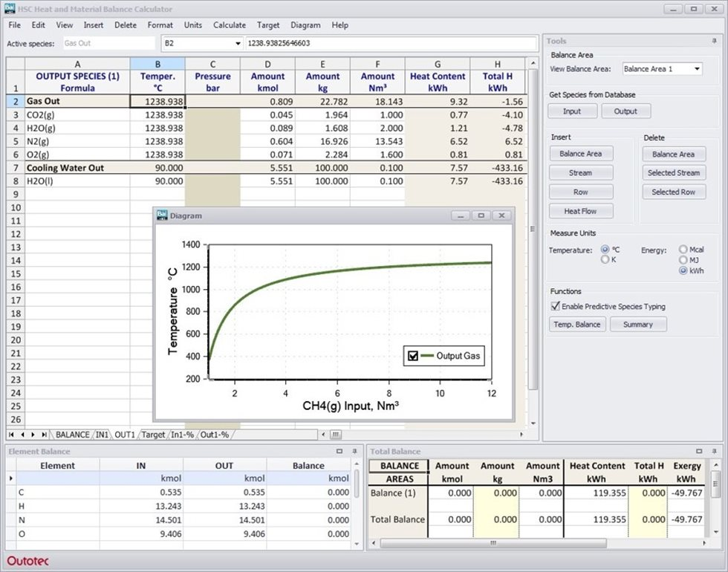Open the Calculate menu
Screen dimensions: 728x572
coord(229,25)
